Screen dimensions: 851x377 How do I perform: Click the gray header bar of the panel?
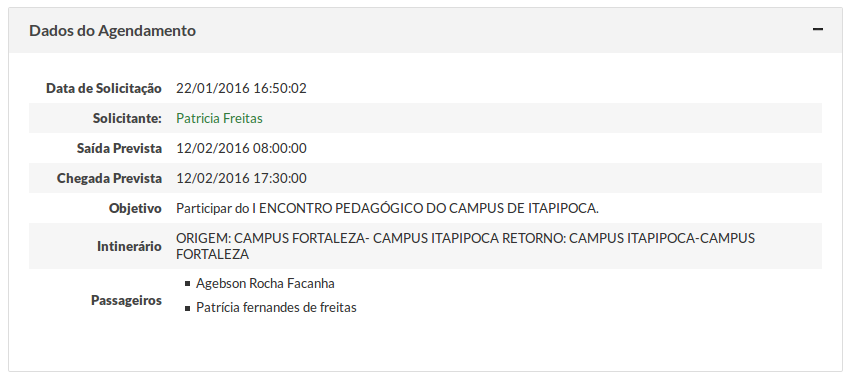point(426,30)
